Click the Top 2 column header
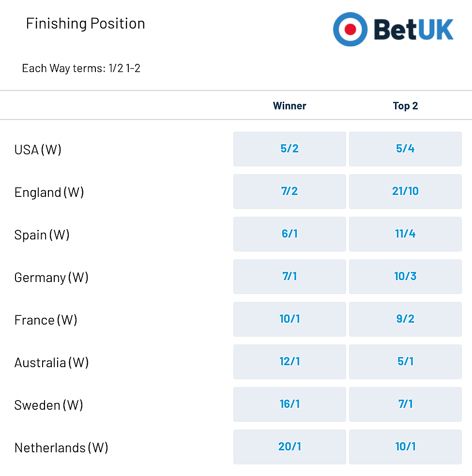 pyautogui.click(x=405, y=105)
